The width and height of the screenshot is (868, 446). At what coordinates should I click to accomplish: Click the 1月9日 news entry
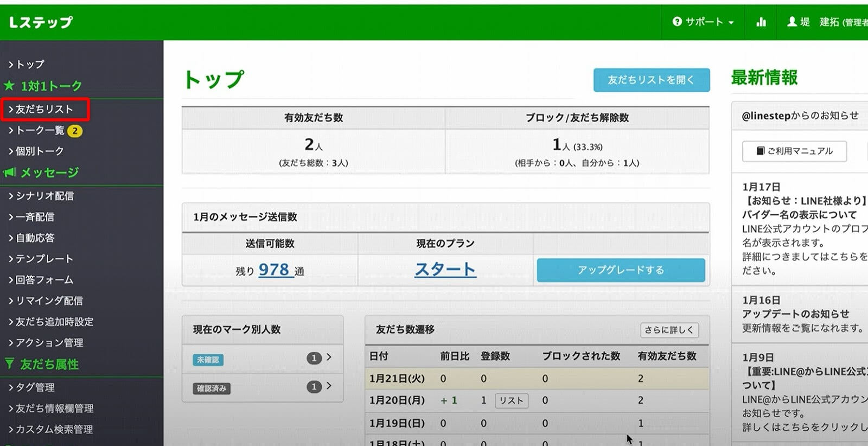805,392
